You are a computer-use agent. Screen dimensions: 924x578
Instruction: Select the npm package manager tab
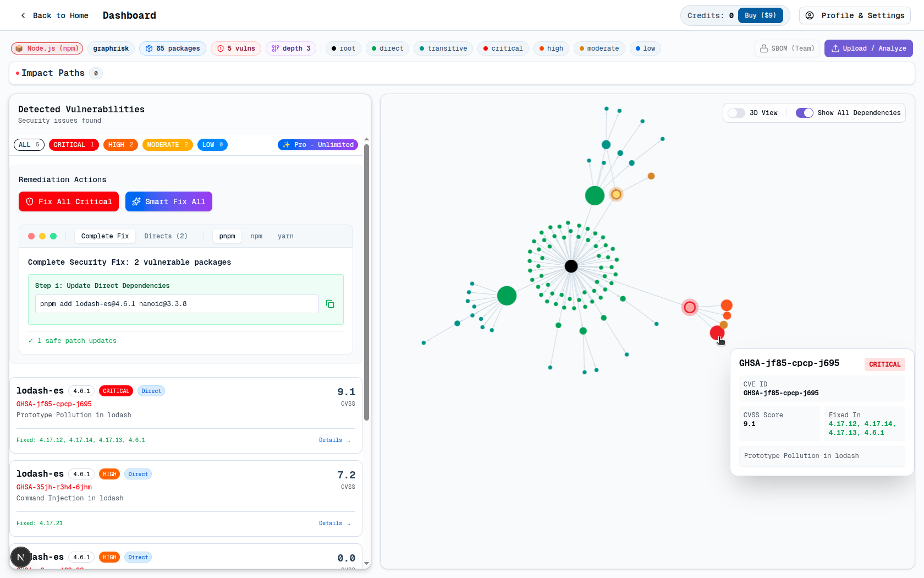click(x=256, y=236)
